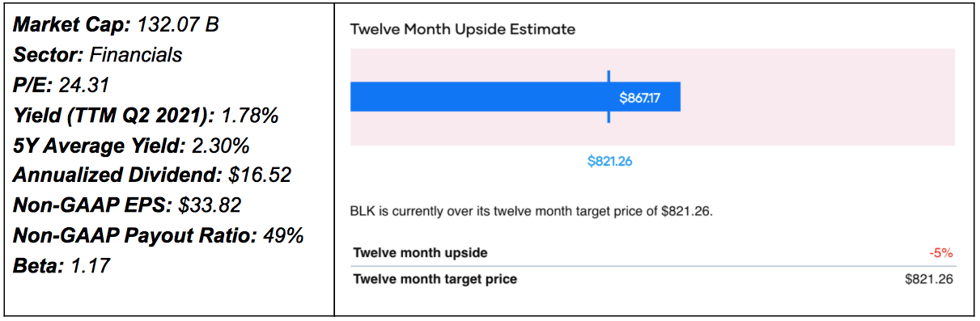Click the 5Y Average Yield 2.30% line
Image resolution: width=980 pixels, height=321 pixels.
click(x=131, y=146)
